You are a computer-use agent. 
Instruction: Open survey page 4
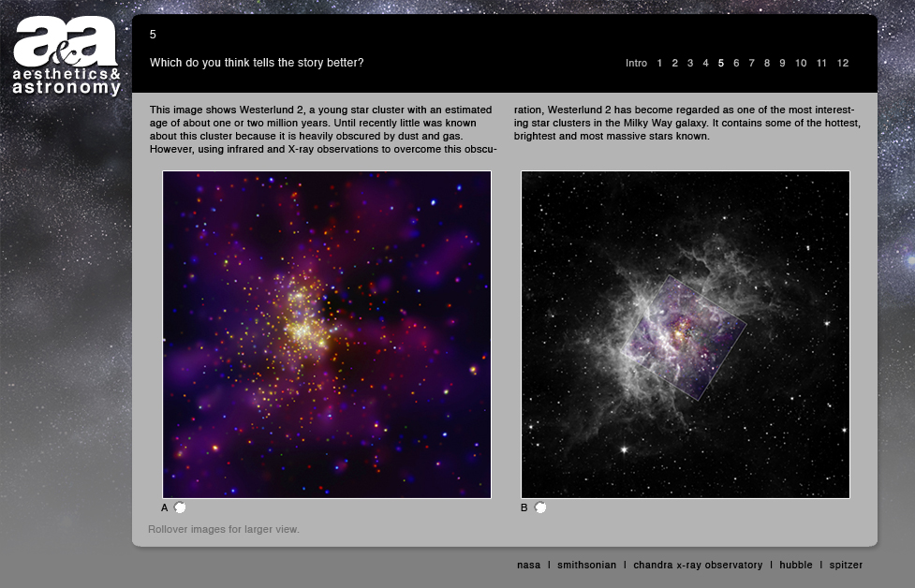[x=705, y=63]
